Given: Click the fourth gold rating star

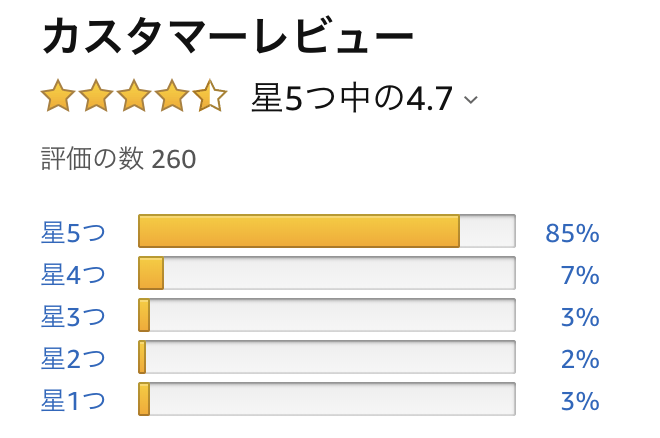Looking at the screenshot, I should point(172,96).
